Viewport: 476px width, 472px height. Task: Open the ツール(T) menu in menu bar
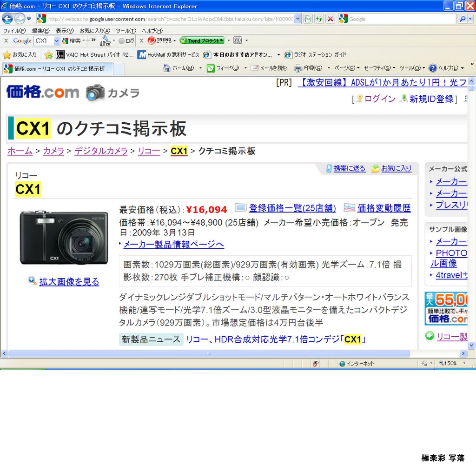[x=126, y=31]
